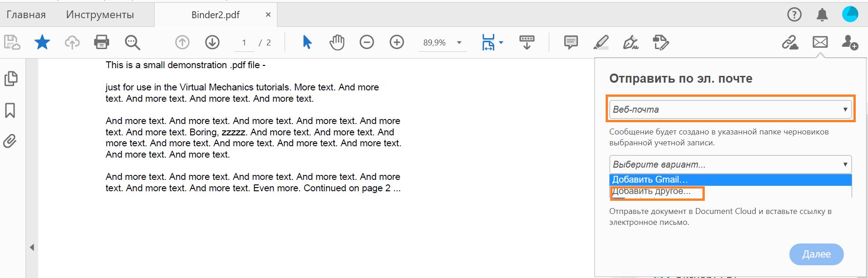This screenshot has width=868, height=278.
Task: Go to next page arrow
Action: [212, 42]
